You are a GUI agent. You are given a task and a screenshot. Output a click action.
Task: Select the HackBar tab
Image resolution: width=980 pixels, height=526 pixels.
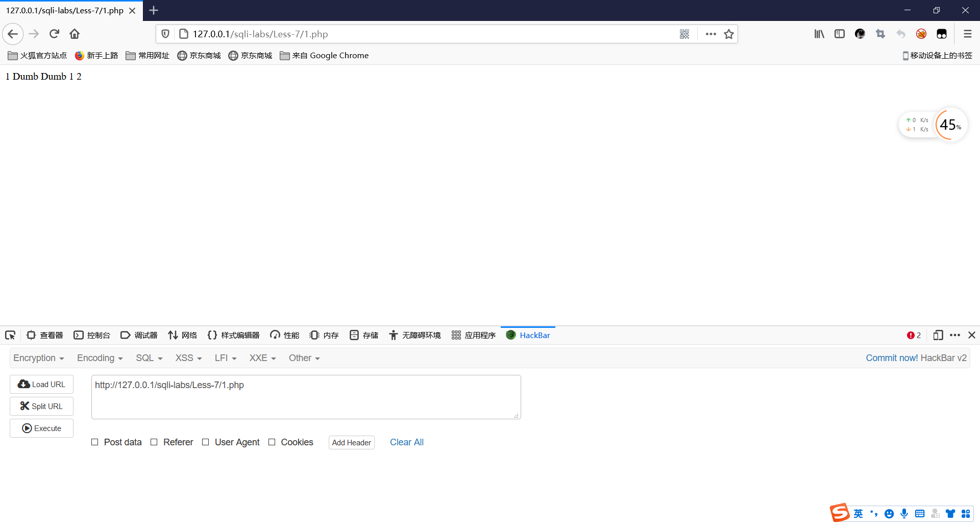point(528,336)
